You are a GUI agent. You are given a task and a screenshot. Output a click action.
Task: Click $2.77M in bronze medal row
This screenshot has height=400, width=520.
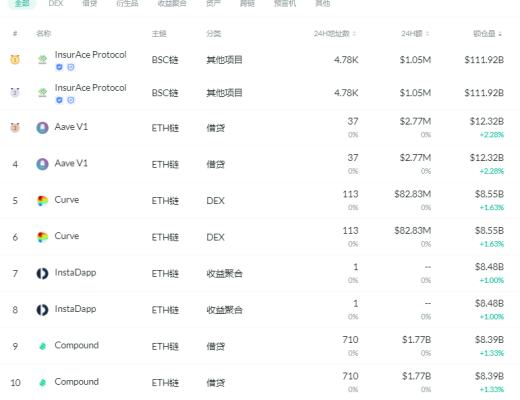pos(415,121)
